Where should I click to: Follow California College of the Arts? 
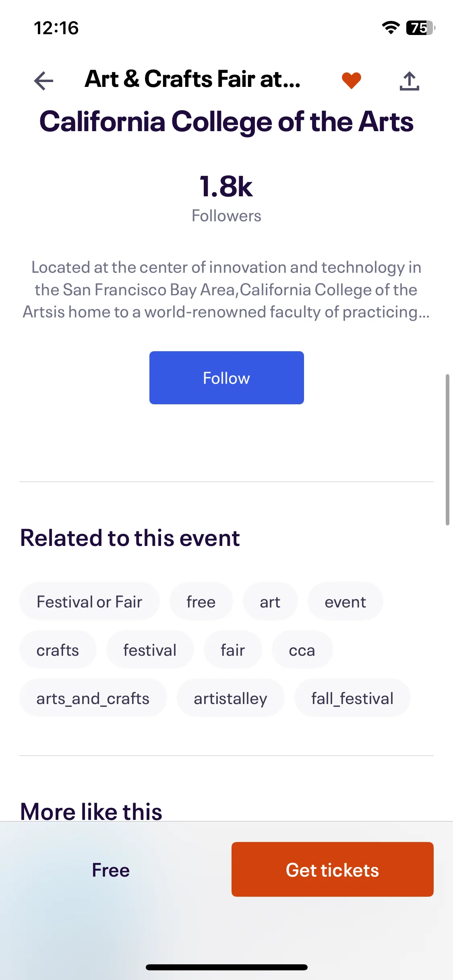[x=226, y=378]
